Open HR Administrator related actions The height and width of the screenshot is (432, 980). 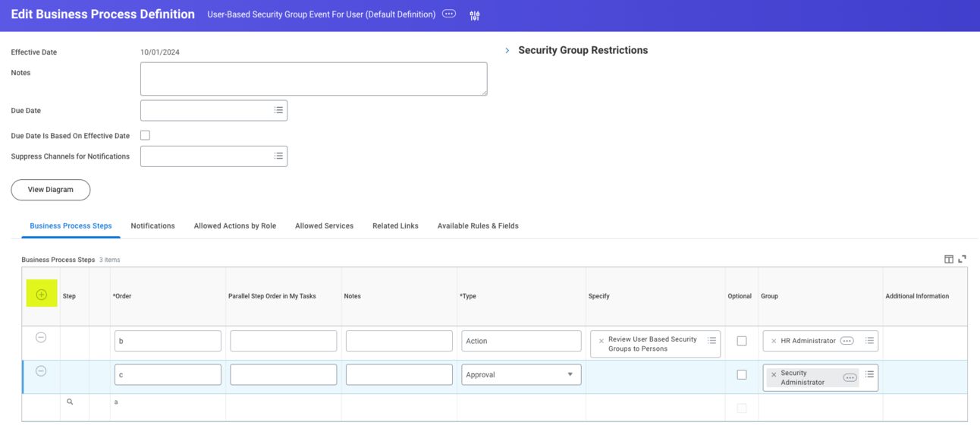click(847, 341)
